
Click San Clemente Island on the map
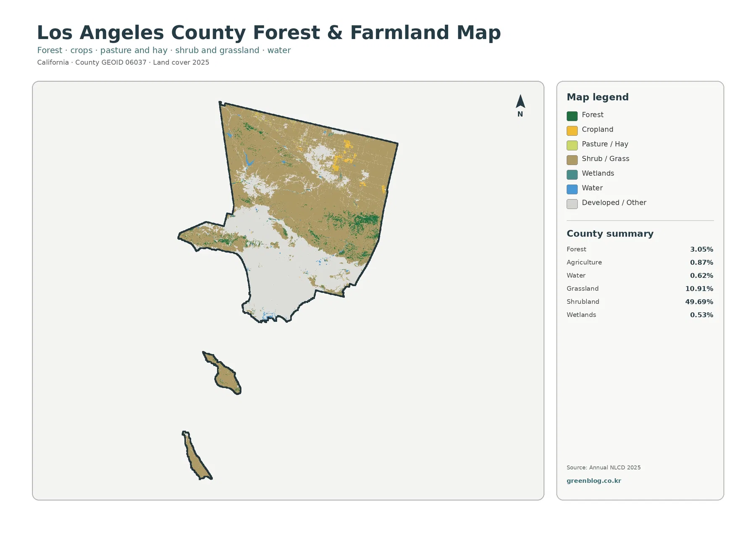pyautogui.click(x=196, y=456)
